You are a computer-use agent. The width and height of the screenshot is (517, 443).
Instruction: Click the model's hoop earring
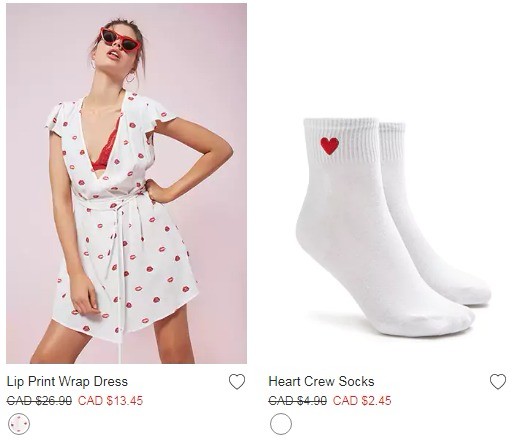[x=130, y=77]
